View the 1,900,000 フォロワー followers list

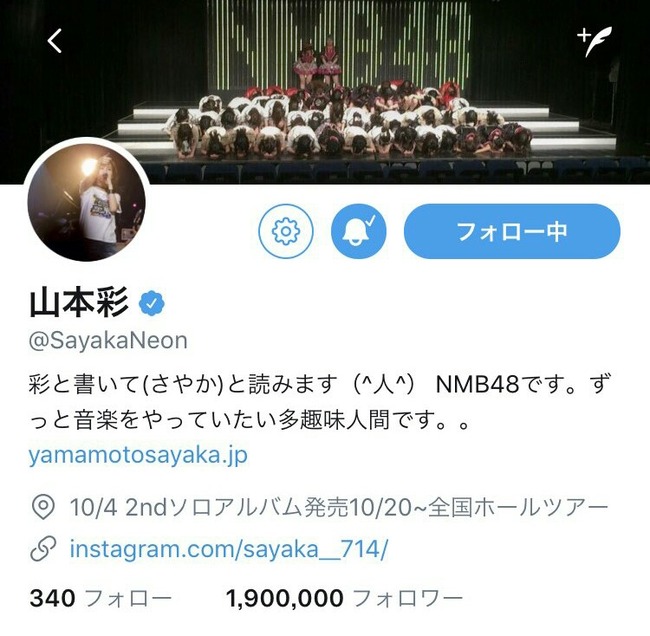click(x=344, y=598)
